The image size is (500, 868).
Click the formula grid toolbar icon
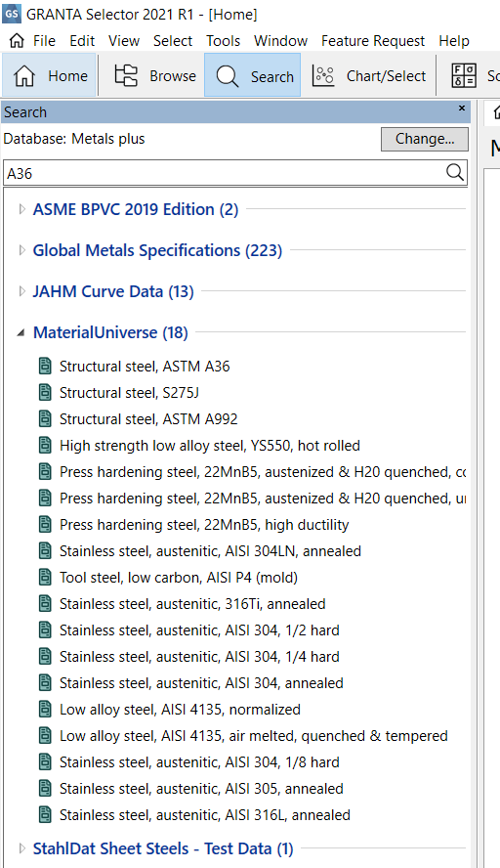tap(464, 76)
